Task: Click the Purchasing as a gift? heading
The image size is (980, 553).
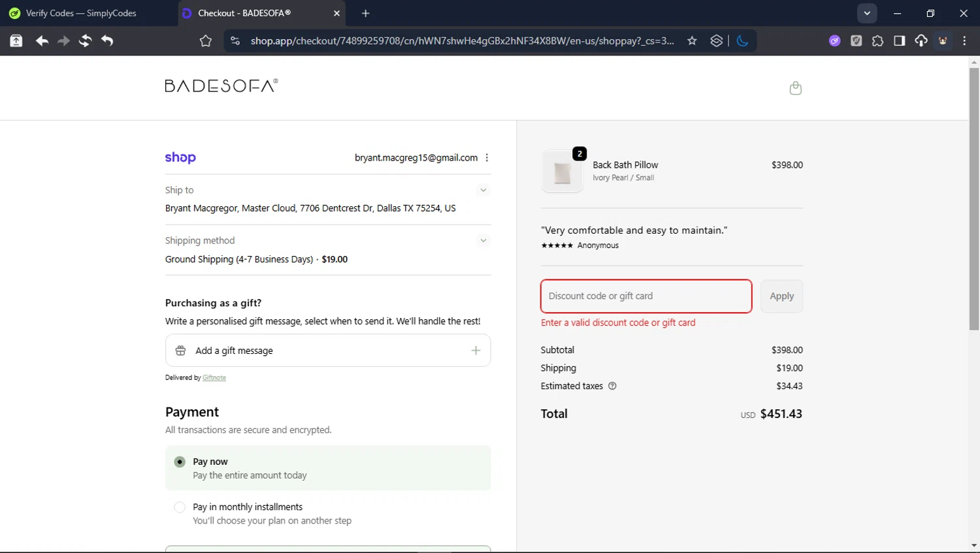Action: click(x=213, y=303)
